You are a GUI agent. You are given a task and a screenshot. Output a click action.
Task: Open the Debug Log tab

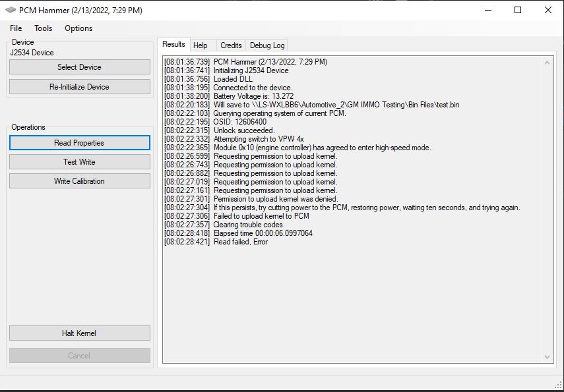(x=267, y=45)
